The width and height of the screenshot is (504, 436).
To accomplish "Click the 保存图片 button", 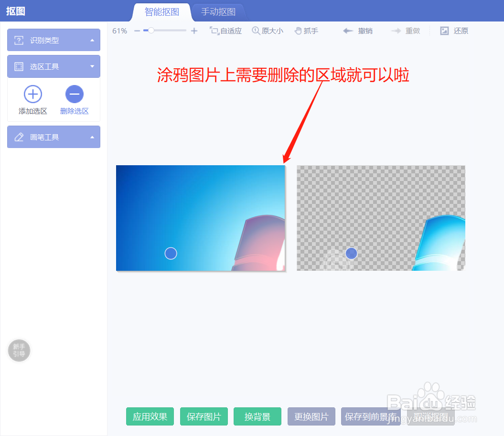I will tap(204, 417).
